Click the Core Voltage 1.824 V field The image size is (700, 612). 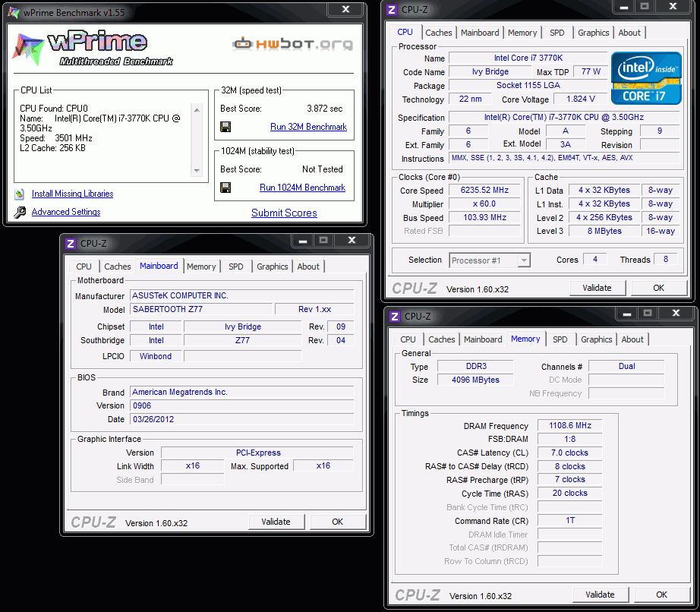point(580,99)
